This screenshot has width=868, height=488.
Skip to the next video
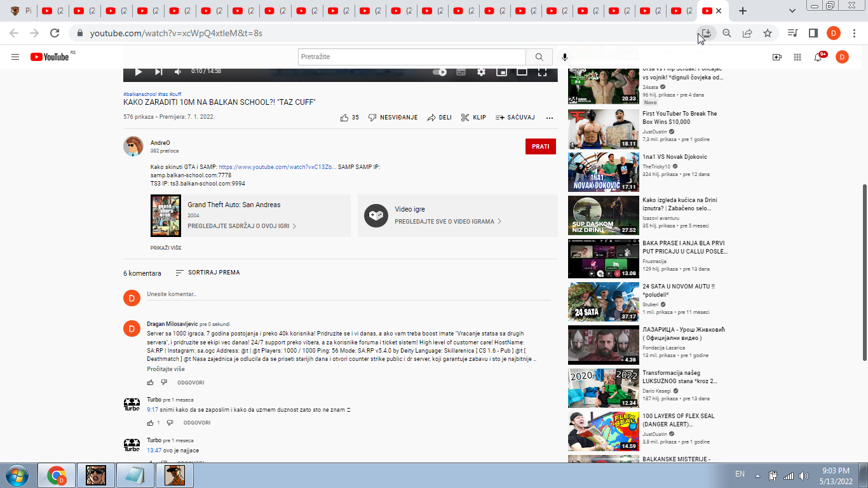(159, 72)
